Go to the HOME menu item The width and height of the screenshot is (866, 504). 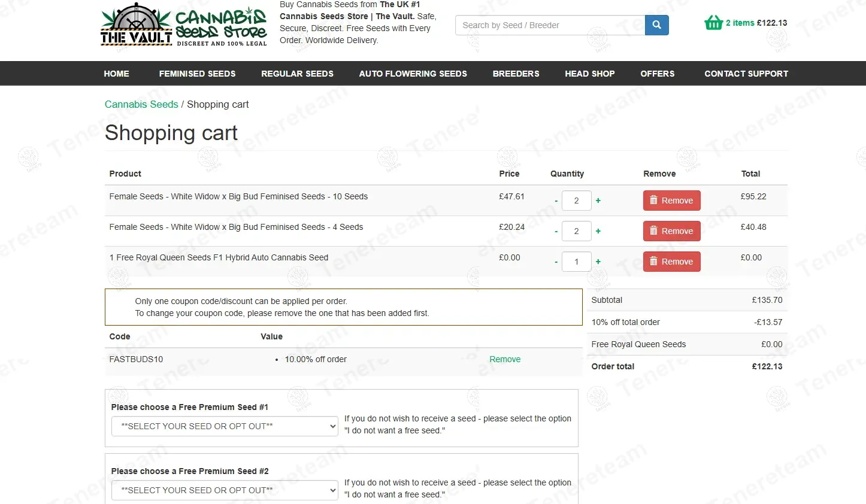(x=116, y=74)
